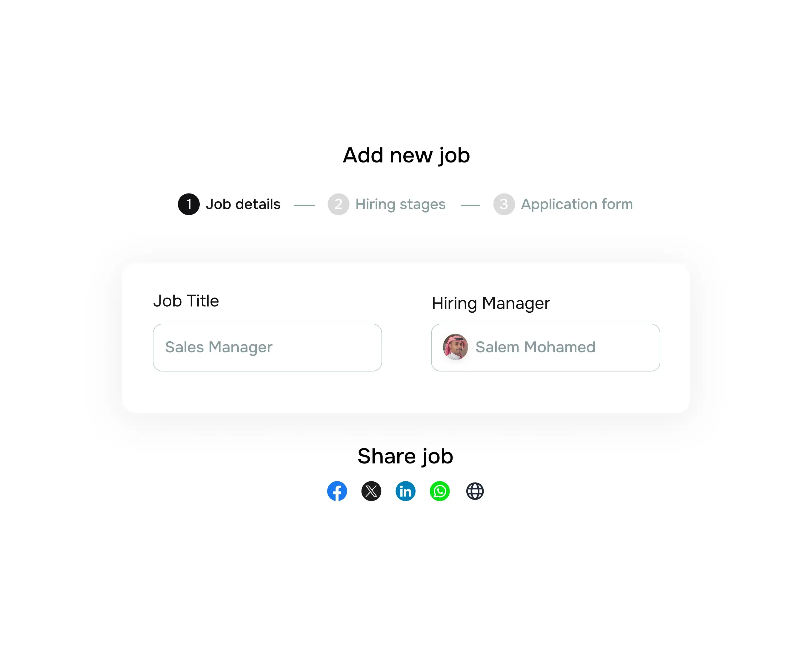Viewport: 812px width, 645px height.
Task: Click Salem Mohamed's profile picture
Action: 456,347
